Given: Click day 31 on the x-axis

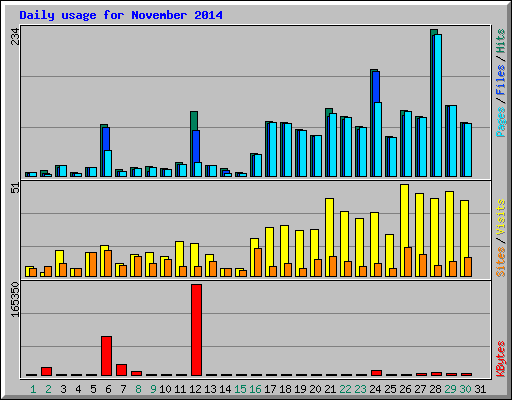Looking at the screenshot, I should 480,389.
